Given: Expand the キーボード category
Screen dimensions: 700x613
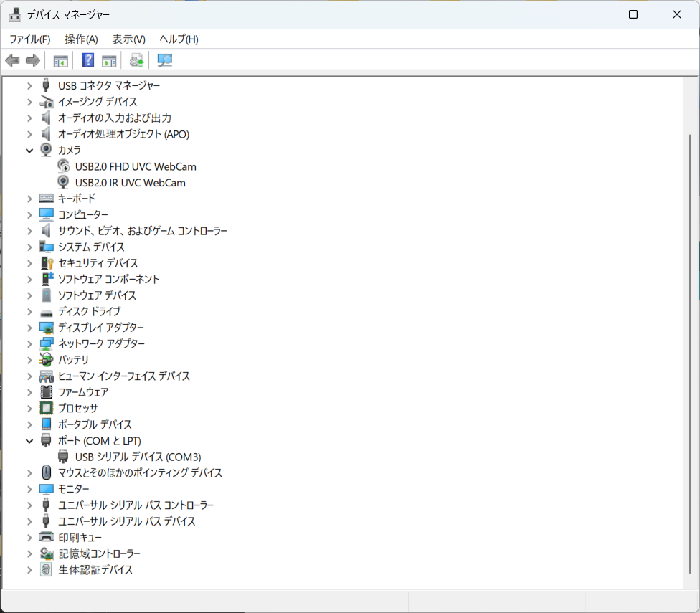Looking at the screenshot, I should [29, 199].
